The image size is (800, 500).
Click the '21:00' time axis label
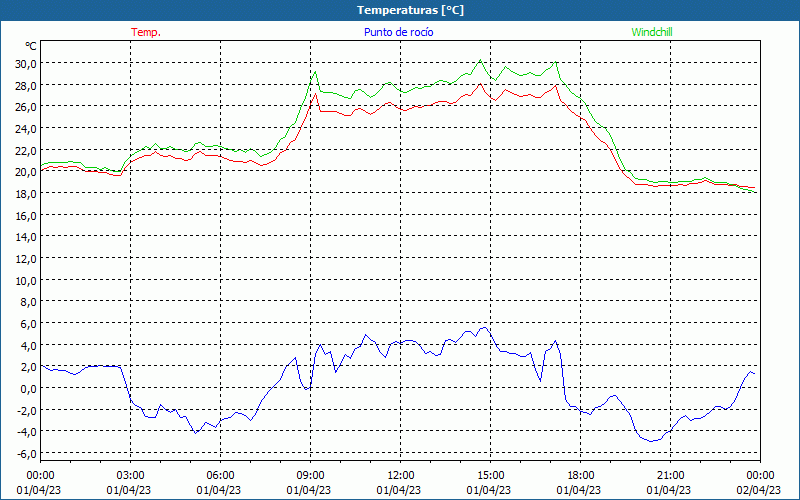point(670,476)
